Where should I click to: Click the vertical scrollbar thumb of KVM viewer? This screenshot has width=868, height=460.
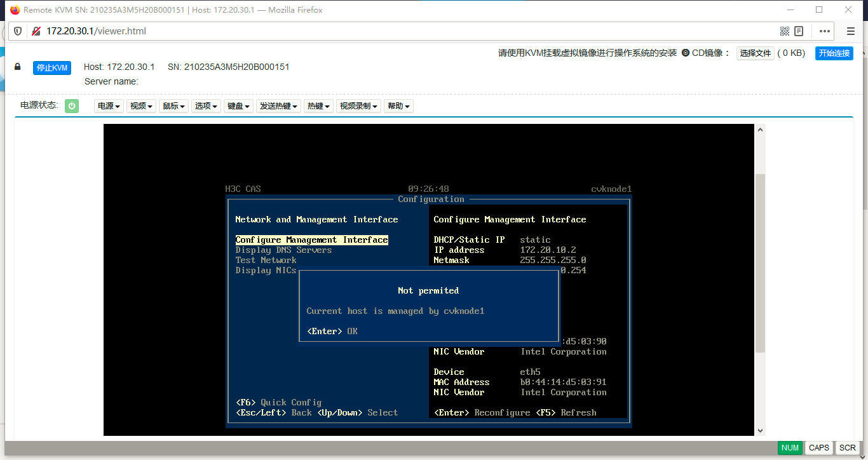[x=760, y=262]
